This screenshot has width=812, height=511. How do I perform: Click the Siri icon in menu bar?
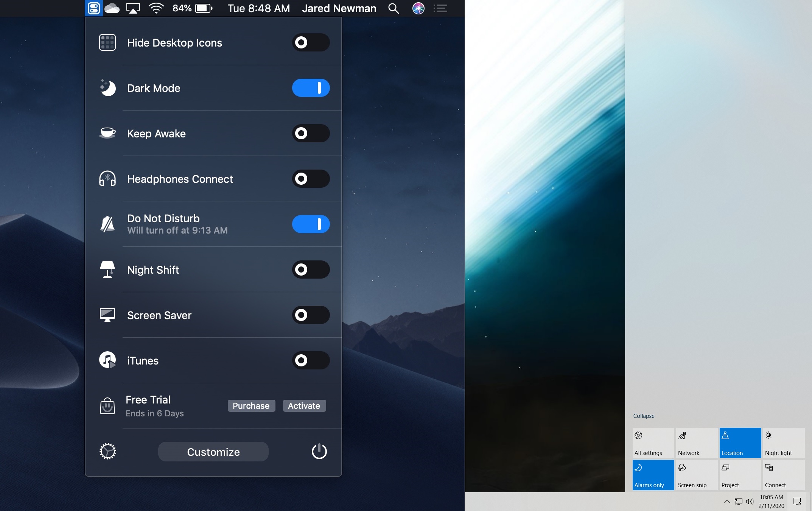[x=418, y=8]
